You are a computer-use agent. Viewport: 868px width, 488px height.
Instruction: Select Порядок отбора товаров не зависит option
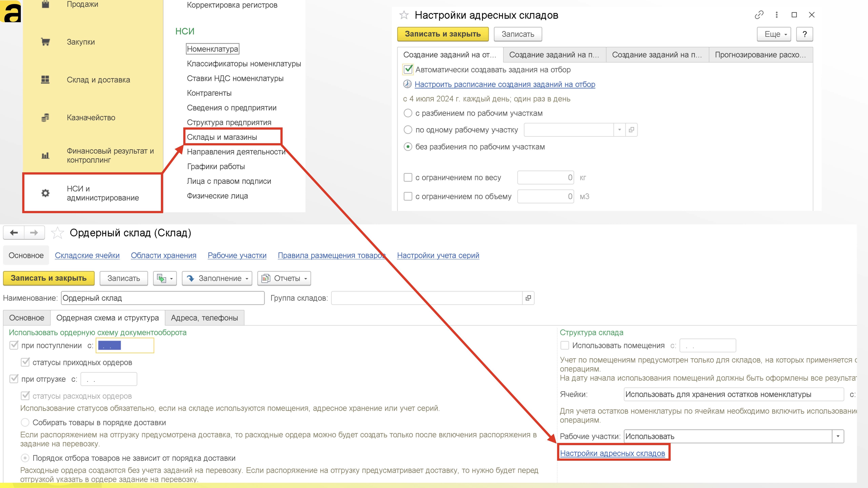pyautogui.click(x=25, y=458)
